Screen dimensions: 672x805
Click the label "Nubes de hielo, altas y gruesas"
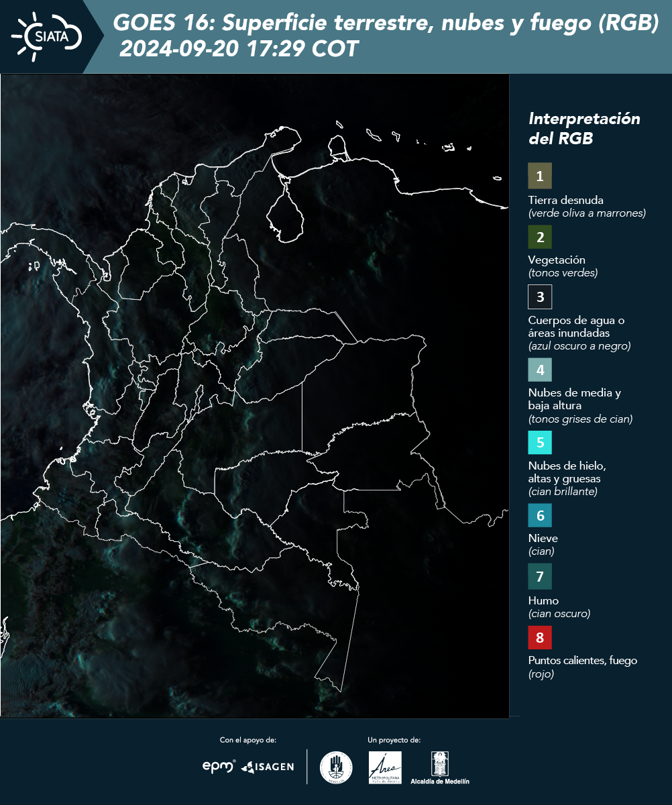pos(567,472)
